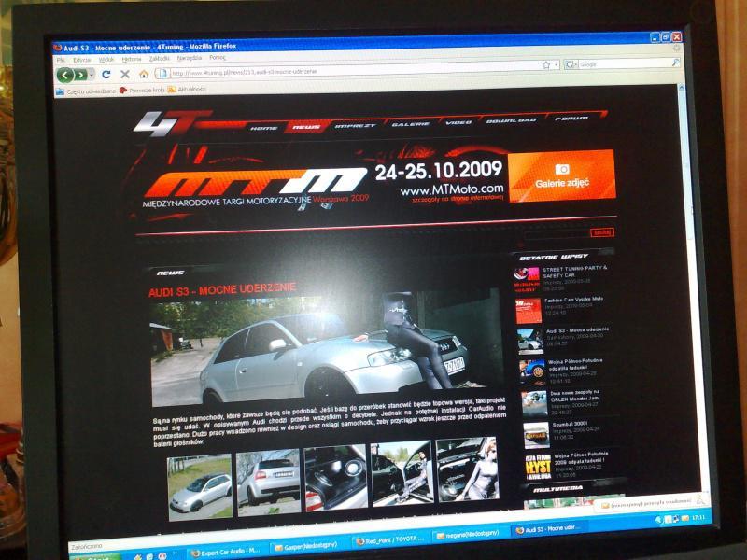Open the Audi S3 - Mocne uderzenie sidebar post

577,330
